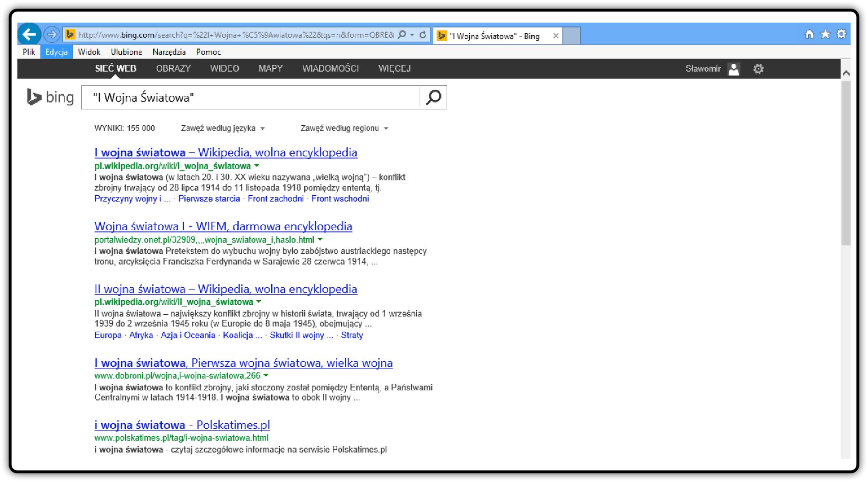Open Wojna światowa I - WIEM result
The image size is (868, 482).
click(223, 226)
